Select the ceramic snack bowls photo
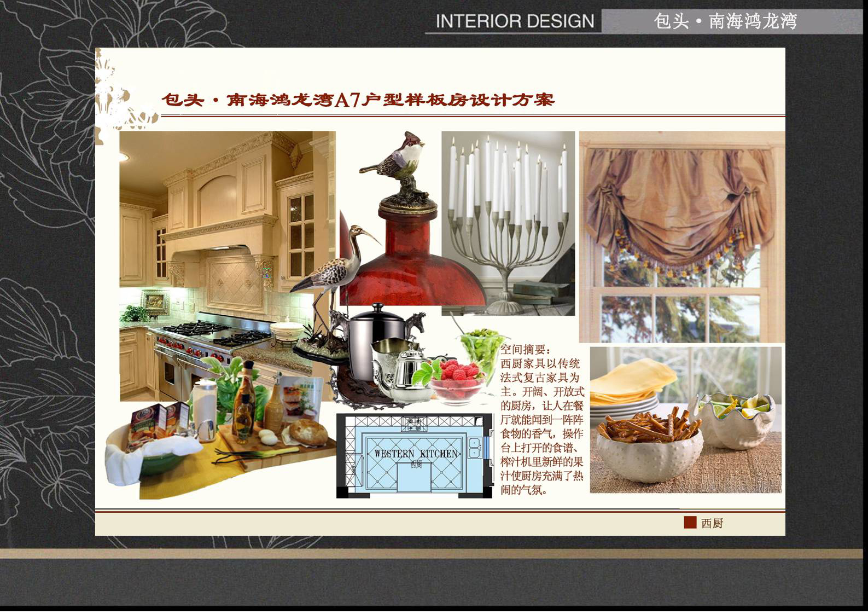Image resolution: width=868 pixels, height=614 pixels. [686, 420]
